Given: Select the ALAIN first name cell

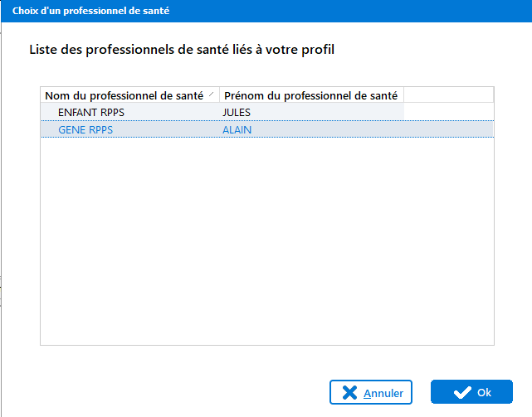Looking at the screenshot, I should click(237, 129).
